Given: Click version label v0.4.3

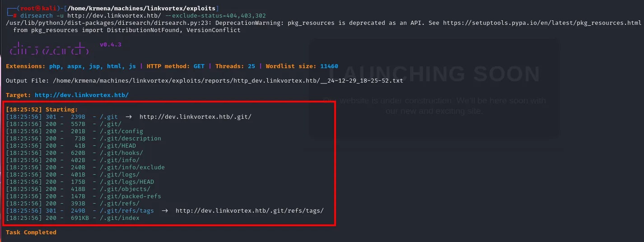Looking at the screenshot, I should [x=111, y=45].
